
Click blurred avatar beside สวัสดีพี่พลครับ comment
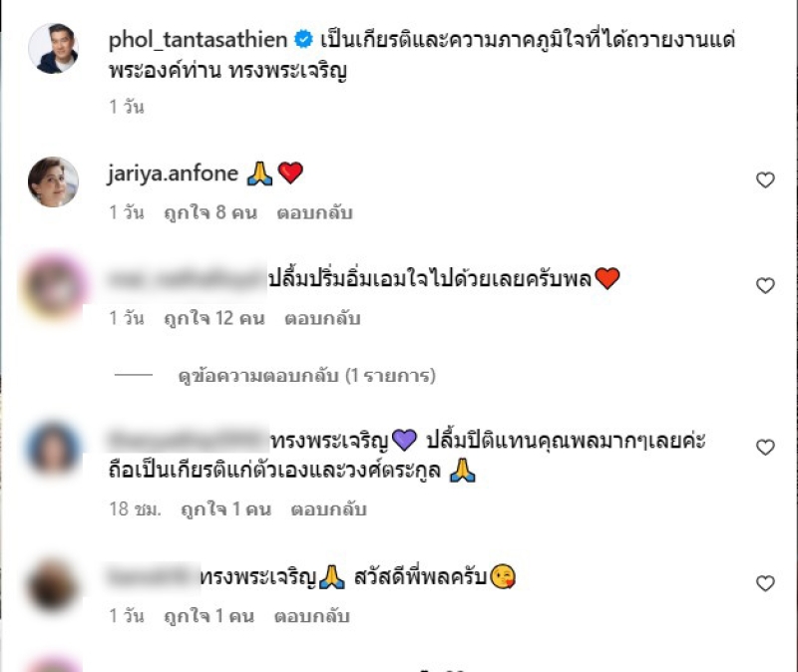click(53, 585)
